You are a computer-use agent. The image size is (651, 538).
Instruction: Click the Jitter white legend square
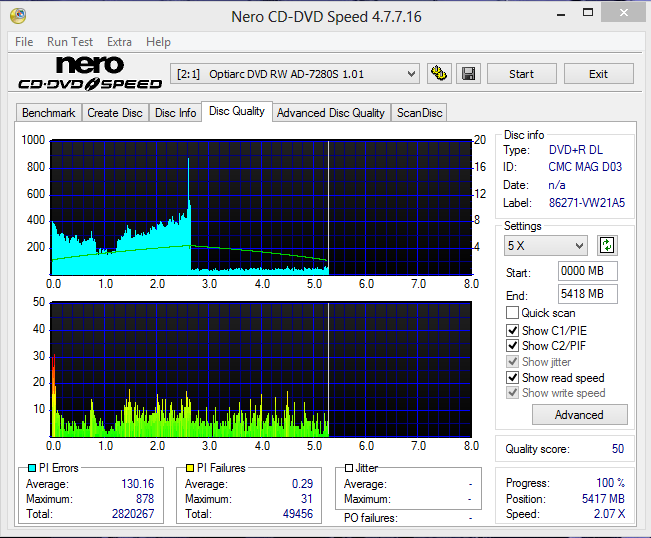(349, 468)
